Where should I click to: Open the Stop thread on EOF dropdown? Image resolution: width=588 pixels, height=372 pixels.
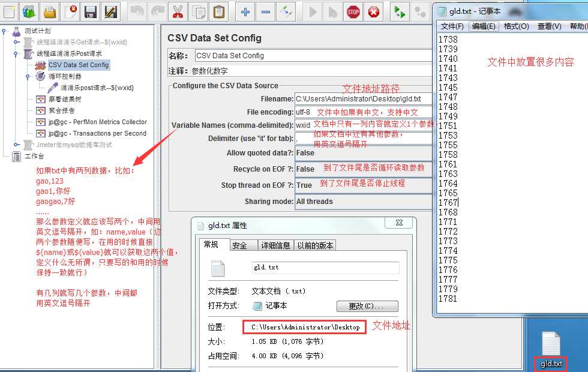coord(364,185)
